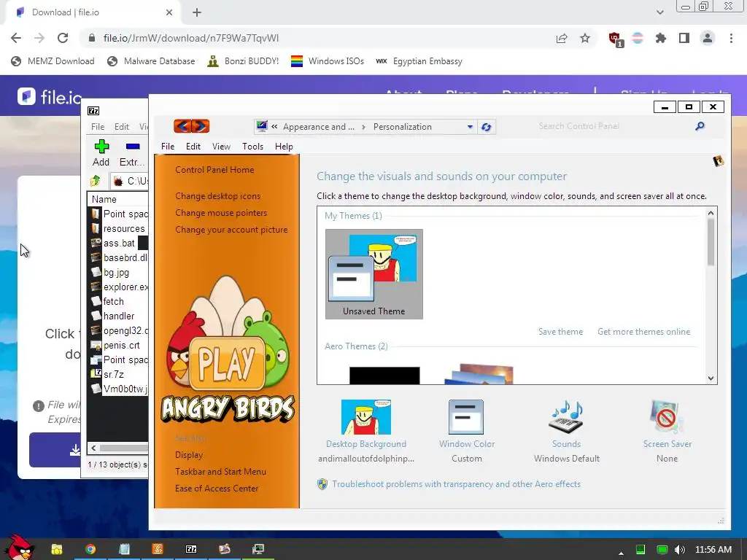
Task: Open the uBlock shield extension icon
Action: pos(616,39)
